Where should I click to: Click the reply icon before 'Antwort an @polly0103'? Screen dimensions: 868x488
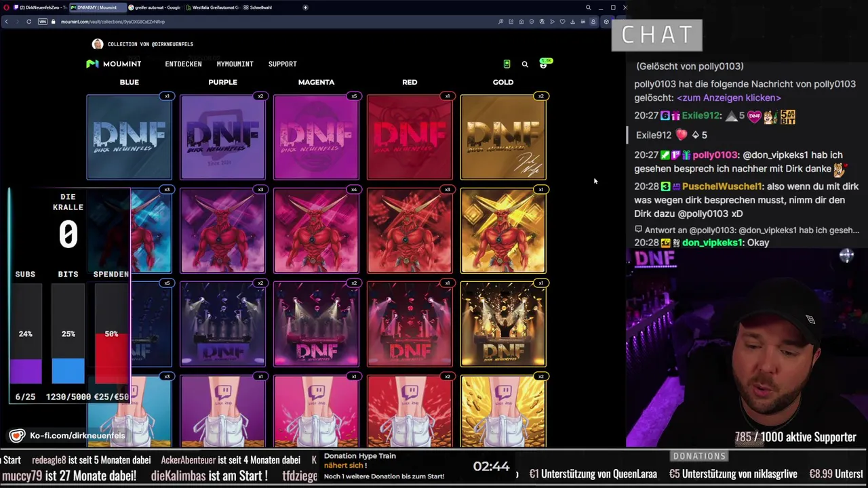pos(638,230)
